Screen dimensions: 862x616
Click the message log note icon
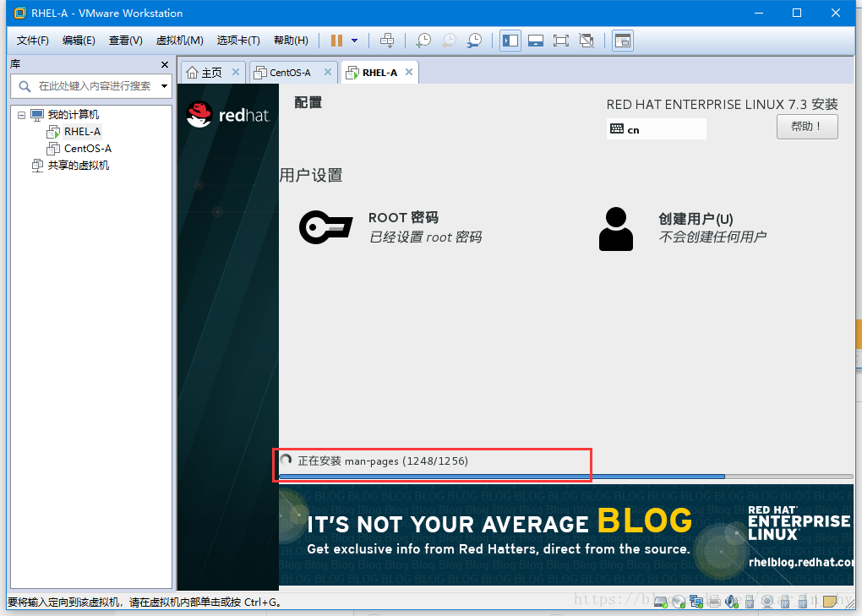830,602
